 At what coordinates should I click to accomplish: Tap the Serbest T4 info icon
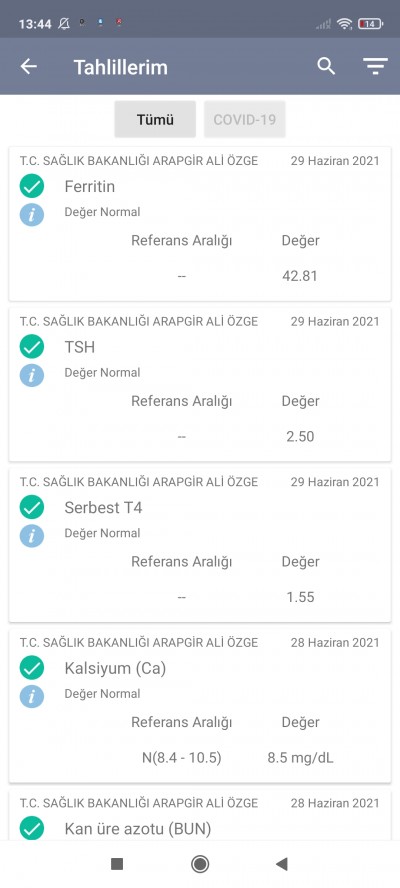coord(32,536)
